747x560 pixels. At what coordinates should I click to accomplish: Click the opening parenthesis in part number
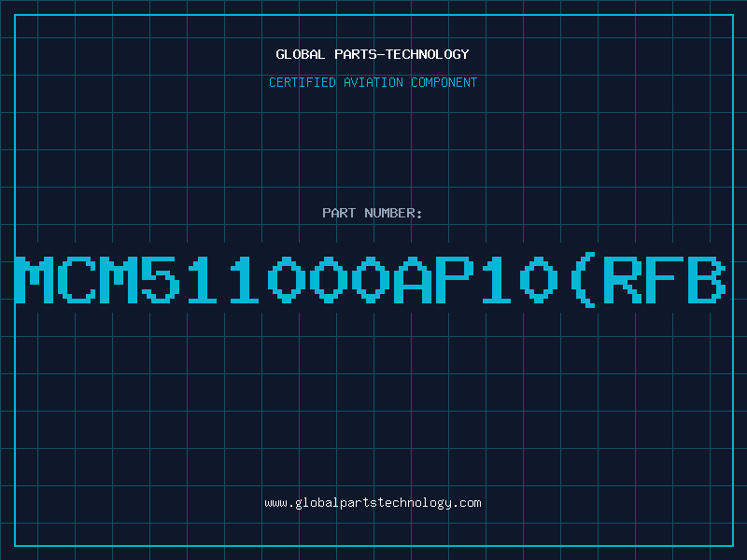point(583,280)
